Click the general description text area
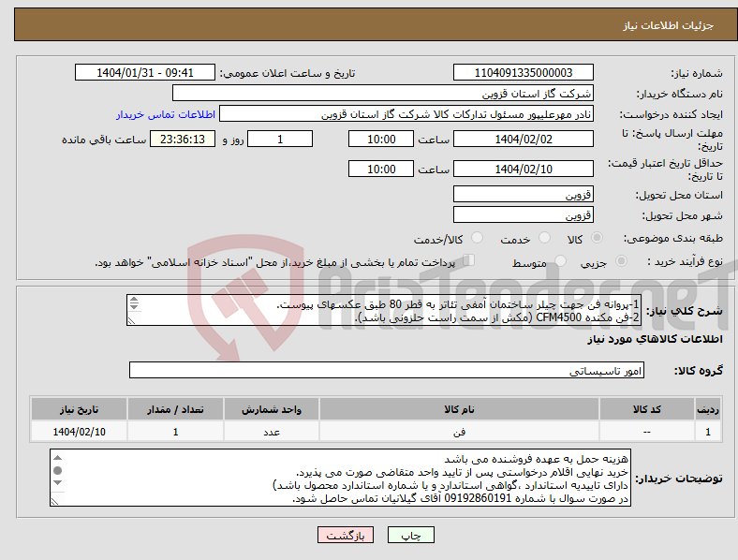 pyautogui.click(x=384, y=310)
